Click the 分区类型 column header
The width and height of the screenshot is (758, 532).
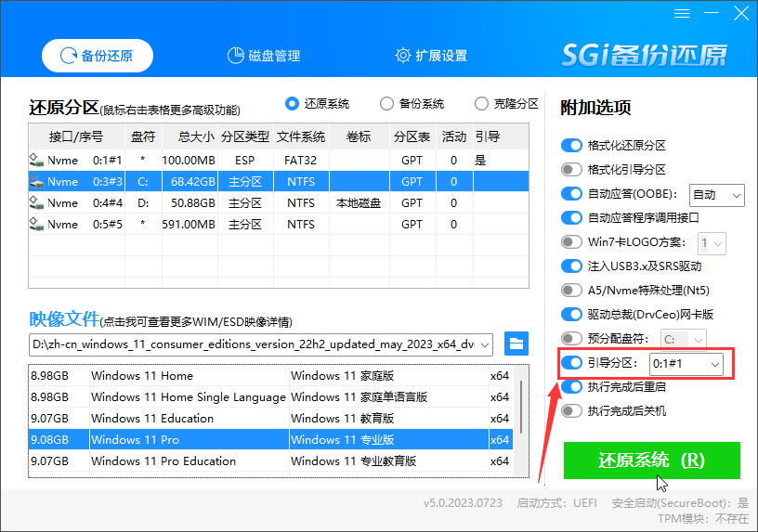click(245, 136)
